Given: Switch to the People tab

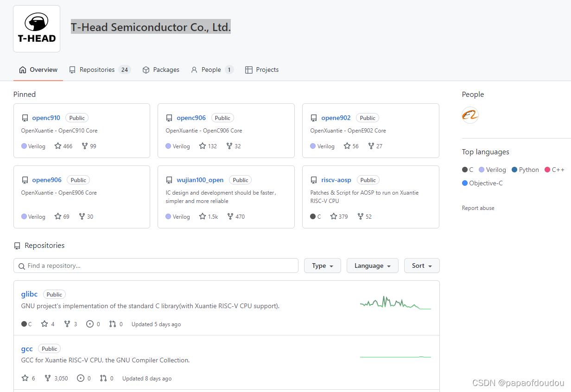Looking at the screenshot, I should tap(212, 70).
